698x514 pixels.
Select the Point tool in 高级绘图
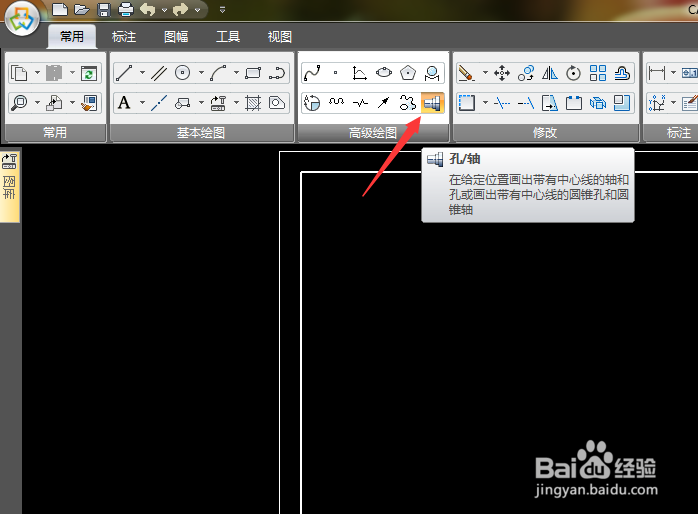pyautogui.click(x=336, y=73)
